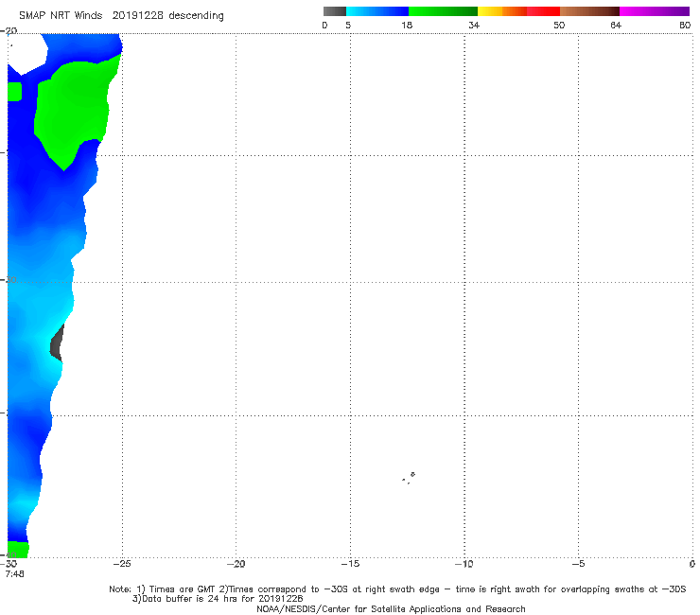Click the magenta-purple segment of the color bar
This screenshot has width=700, height=615.
655,11
